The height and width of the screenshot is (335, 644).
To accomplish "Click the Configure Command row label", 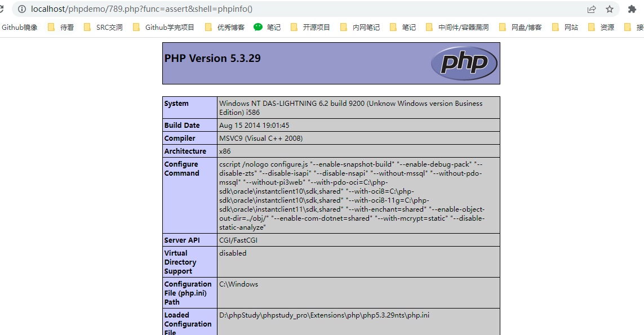I will 181,169.
